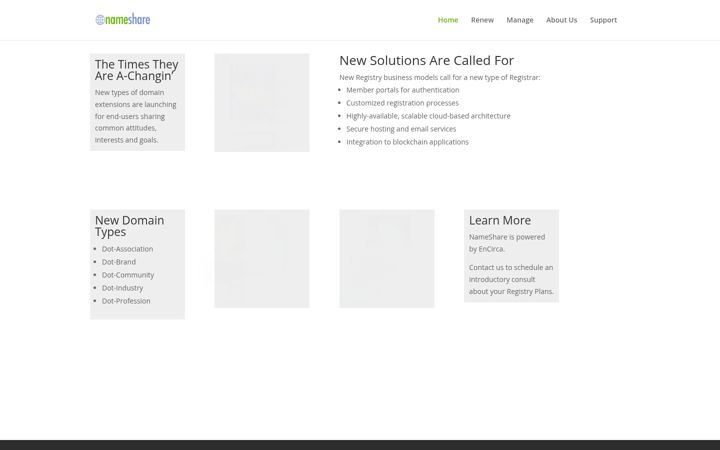Click 'Integration to blockchain applications' bullet

[407, 142]
